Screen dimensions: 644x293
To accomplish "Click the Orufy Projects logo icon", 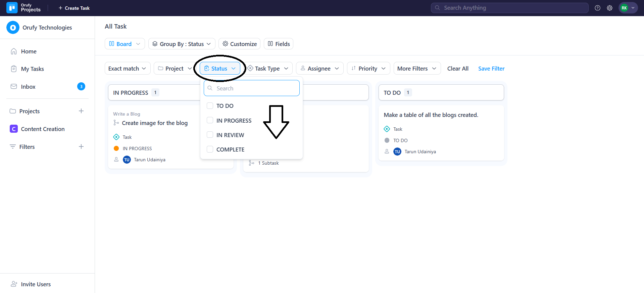I will tap(12, 8).
